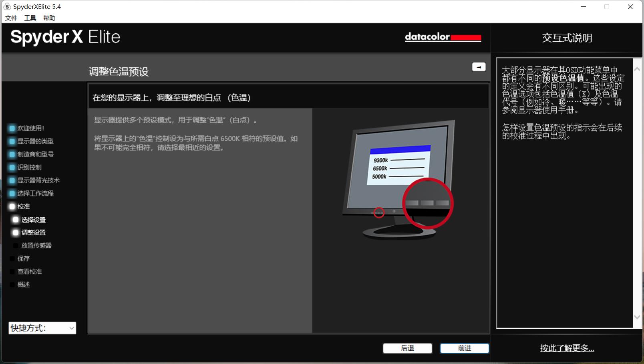This screenshot has width=644, height=364.
Task: Open the 显示器背光技术 step
Action: [38, 180]
